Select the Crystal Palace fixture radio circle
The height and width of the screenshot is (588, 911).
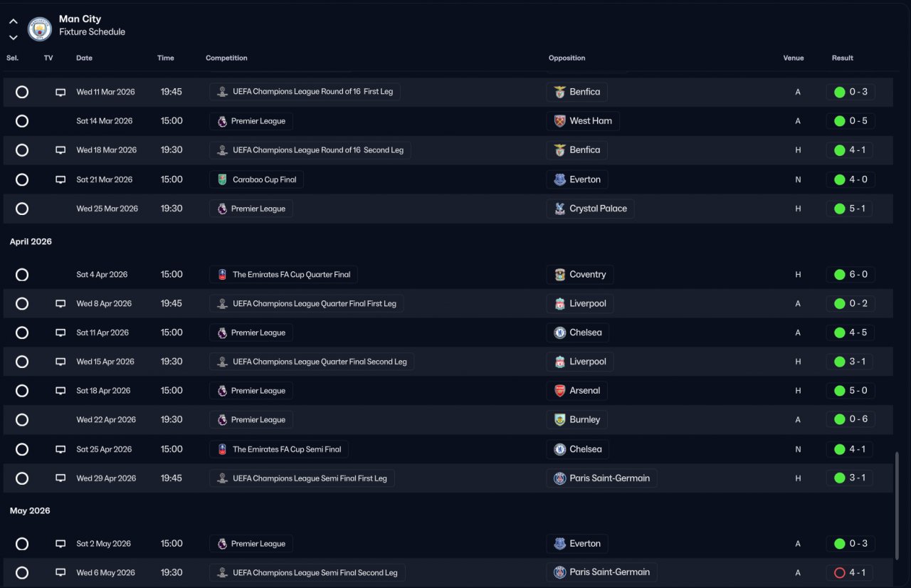click(x=22, y=209)
